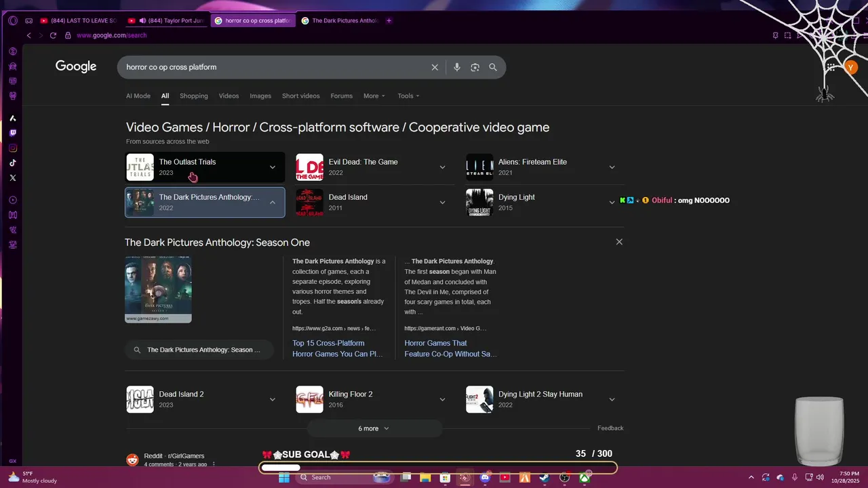The image size is (868, 488).
Task: Open a new browser tab
Action: coord(389,20)
